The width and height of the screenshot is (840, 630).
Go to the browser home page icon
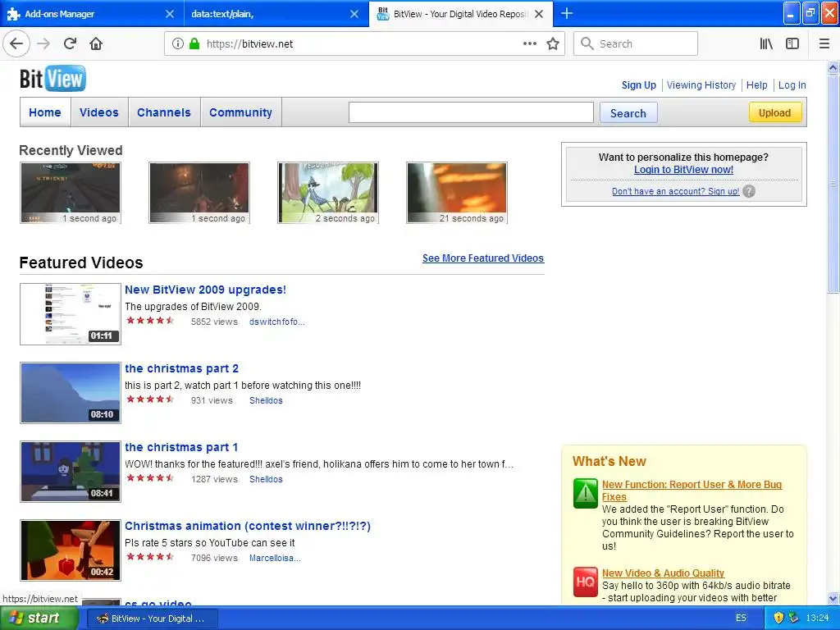96,43
